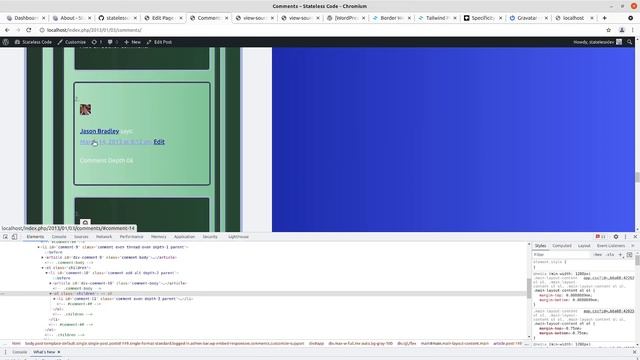This screenshot has width=640, height=360.
Task: Open DevTools drawer three-dot menu
Action: pyautogui.click(x=5, y=352)
